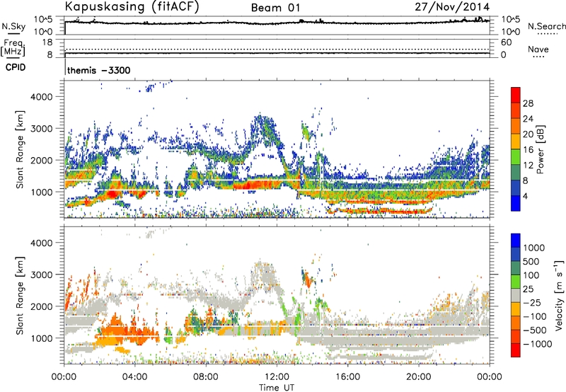Click the -1000 label on Velocity color bar

point(537,344)
